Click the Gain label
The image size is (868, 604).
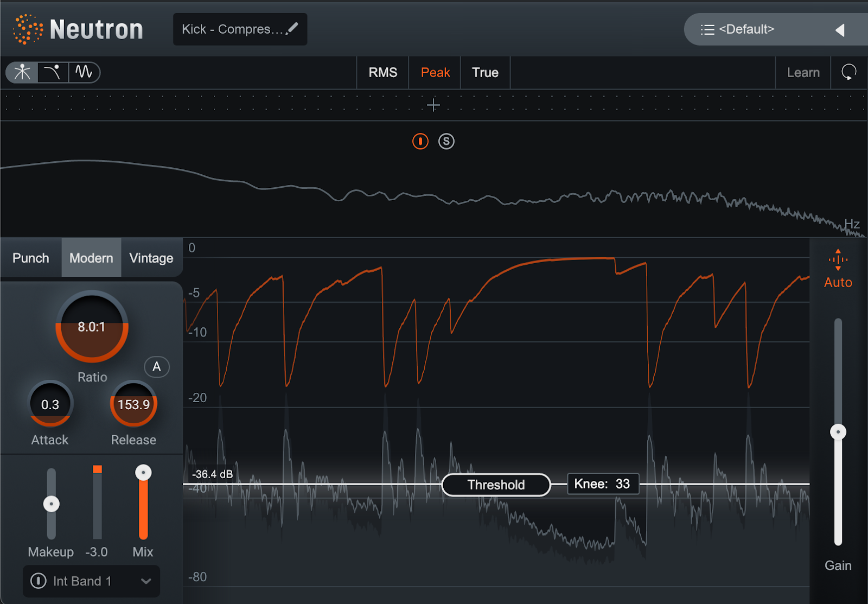(838, 565)
